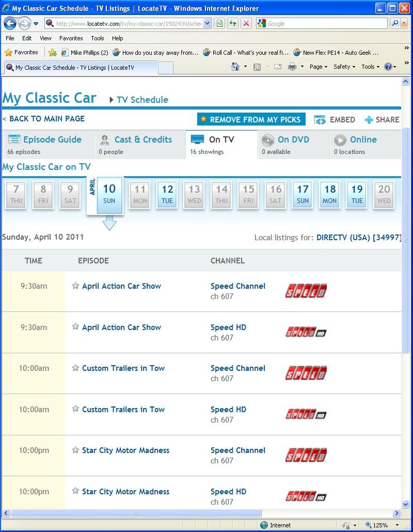Viewport: 413px width, 532px height.
Task: Open the Print options dropdown arrow
Action: click(x=302, y=67)
